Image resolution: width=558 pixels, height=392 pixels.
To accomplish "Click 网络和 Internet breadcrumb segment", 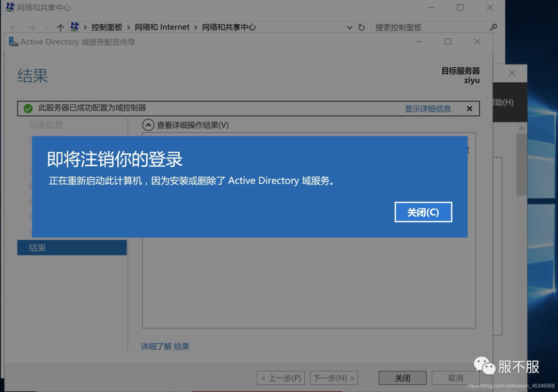I will [162, 27].
